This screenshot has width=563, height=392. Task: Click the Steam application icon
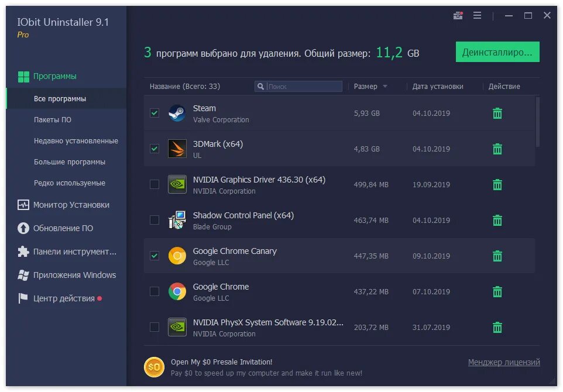[x=177, y=113]
